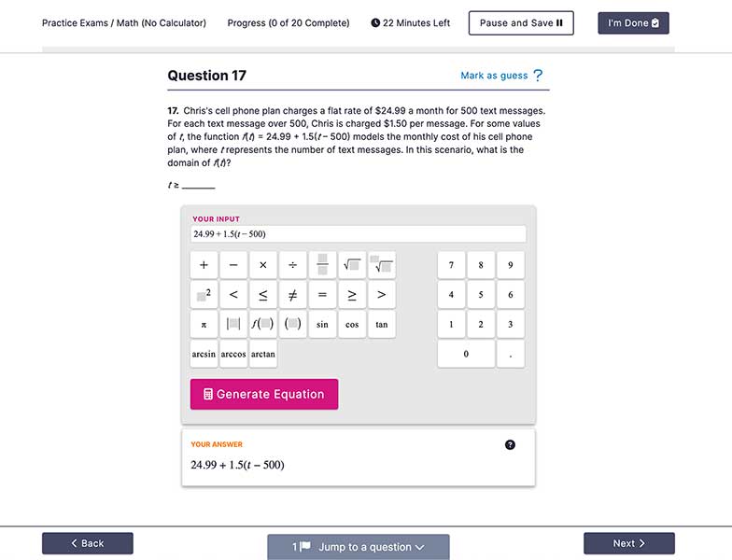Click the Pause and Save button
Viewport: 732px width, 560px height.
521,23
